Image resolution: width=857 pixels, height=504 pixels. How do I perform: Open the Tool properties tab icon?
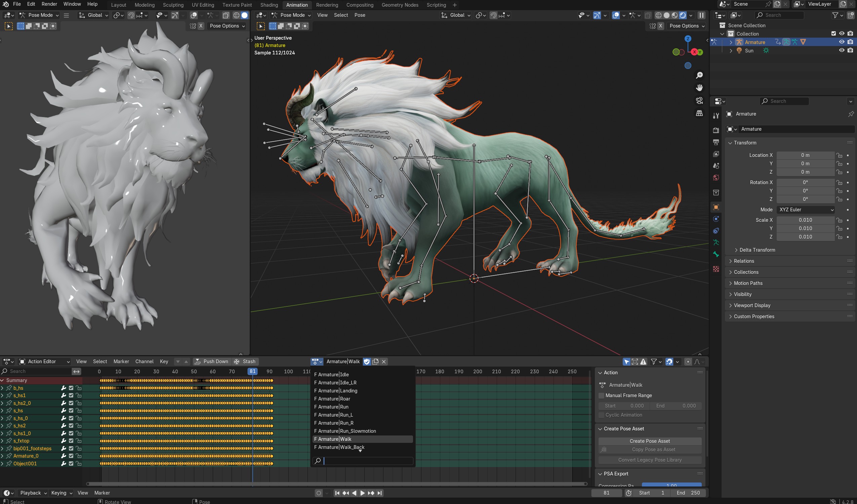pyautogui.click(x=716, y=116)
